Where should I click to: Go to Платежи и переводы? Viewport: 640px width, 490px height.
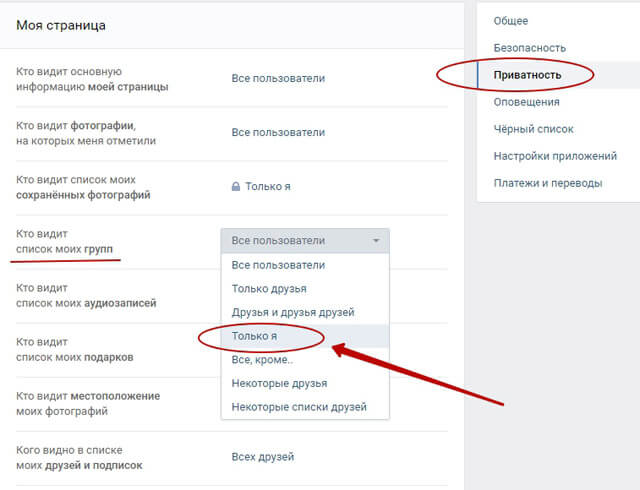[548, 183]
